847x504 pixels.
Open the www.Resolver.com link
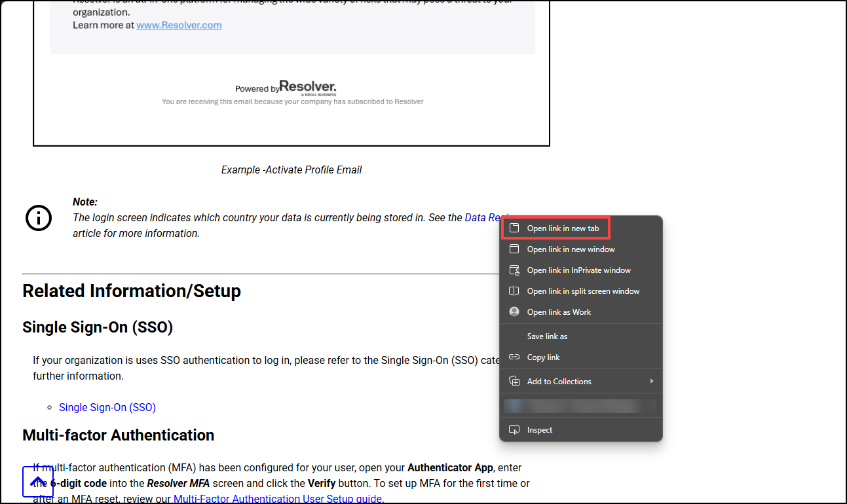[179, 25]
